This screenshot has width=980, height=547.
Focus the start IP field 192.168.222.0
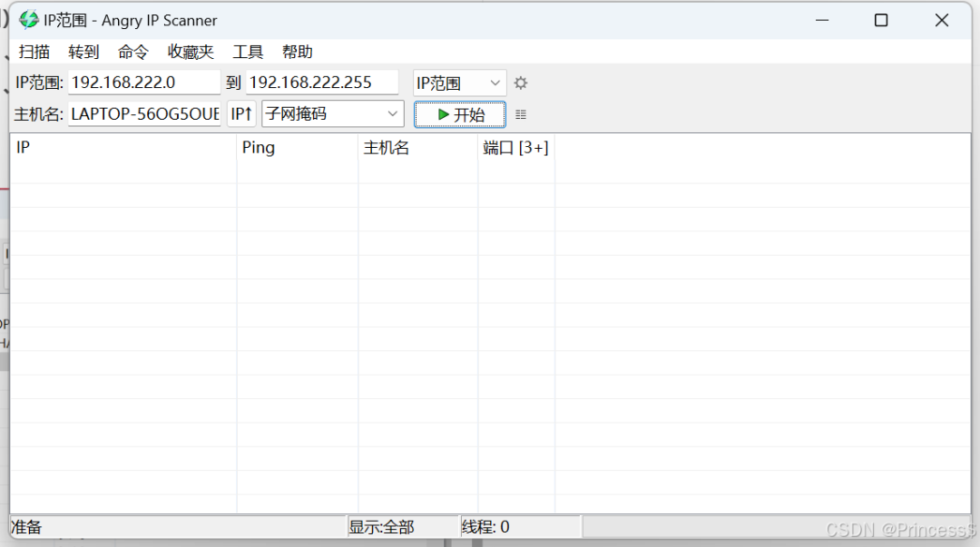pyautogui.click(x=143, y=83)
